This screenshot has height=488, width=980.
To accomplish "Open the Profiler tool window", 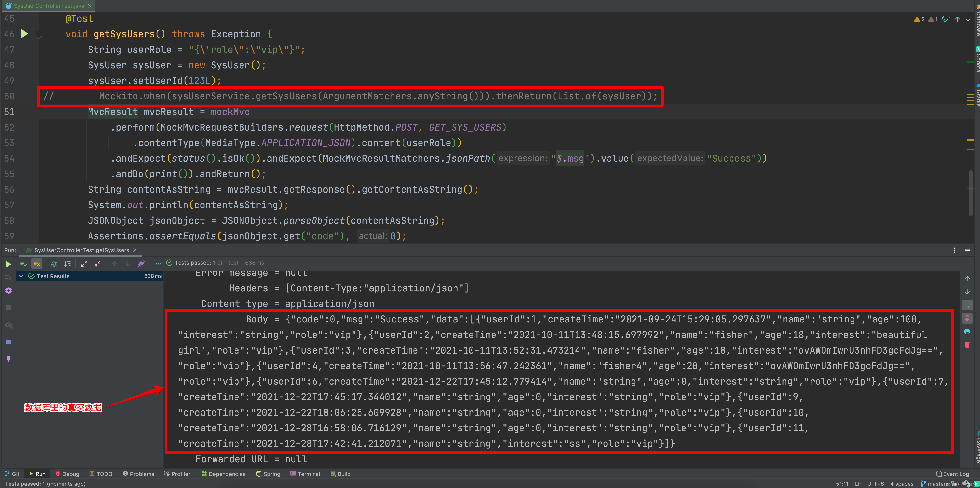I will 177,474.
